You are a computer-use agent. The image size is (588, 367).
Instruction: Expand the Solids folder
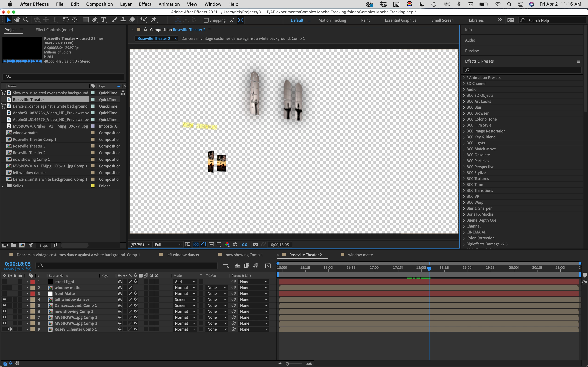click(3, 186)
